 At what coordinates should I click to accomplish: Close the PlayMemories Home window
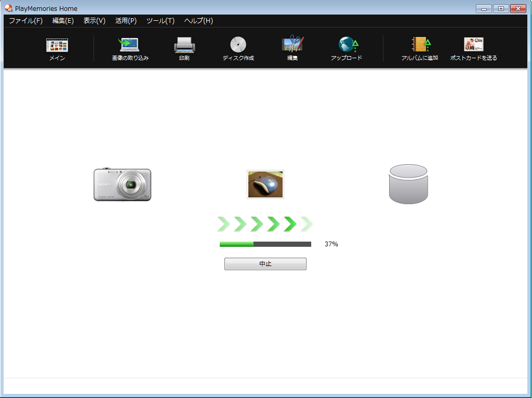coord(518,8)
